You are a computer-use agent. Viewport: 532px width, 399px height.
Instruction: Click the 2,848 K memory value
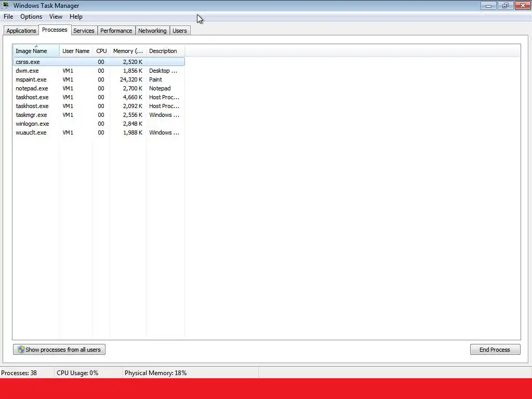(132, 124)
